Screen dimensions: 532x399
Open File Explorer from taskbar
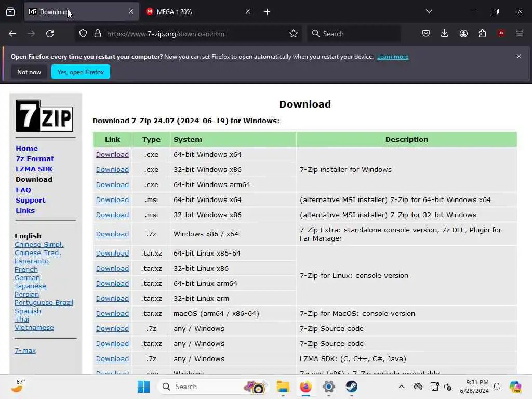(283, 387)
